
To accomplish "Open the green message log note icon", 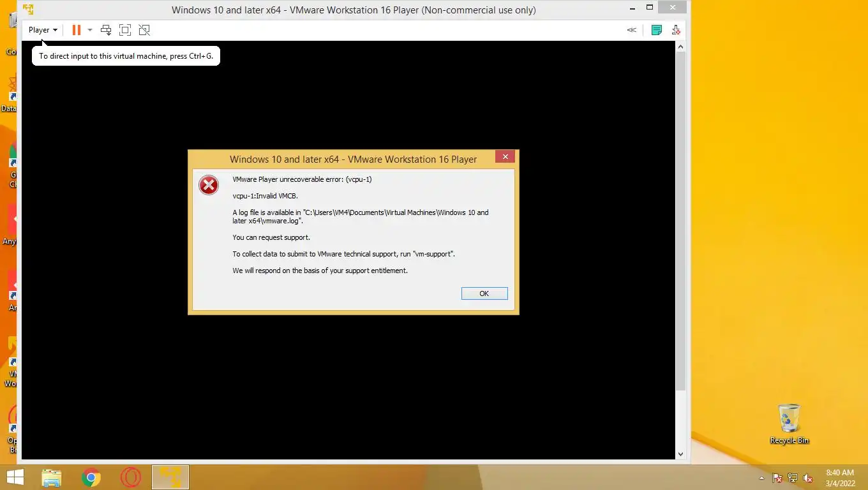I will pos(656,30).
